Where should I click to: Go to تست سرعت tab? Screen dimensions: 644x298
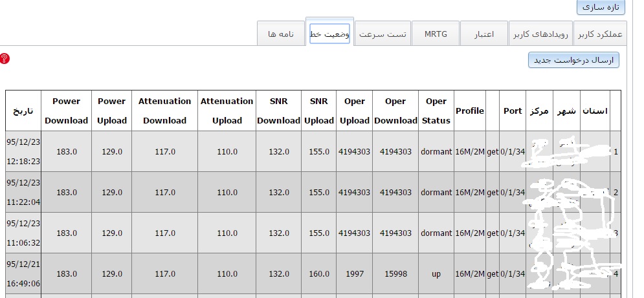[383, 34]
